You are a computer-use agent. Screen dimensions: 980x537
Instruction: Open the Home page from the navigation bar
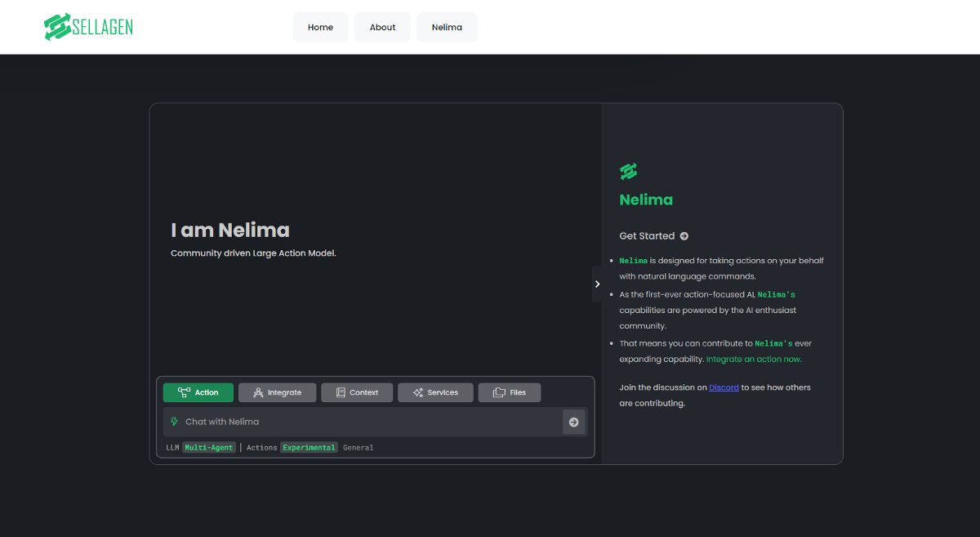(320, 27)
